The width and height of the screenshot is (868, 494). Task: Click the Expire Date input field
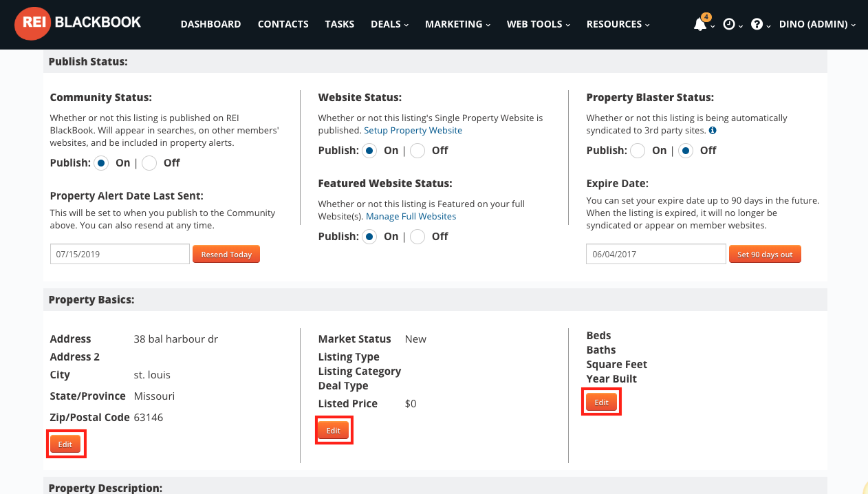pos(656,254)
